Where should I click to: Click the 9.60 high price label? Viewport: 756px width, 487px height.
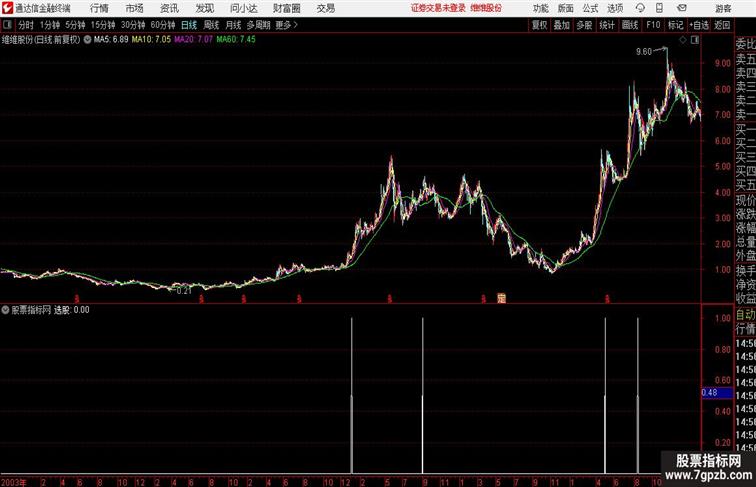coord(644,52)
